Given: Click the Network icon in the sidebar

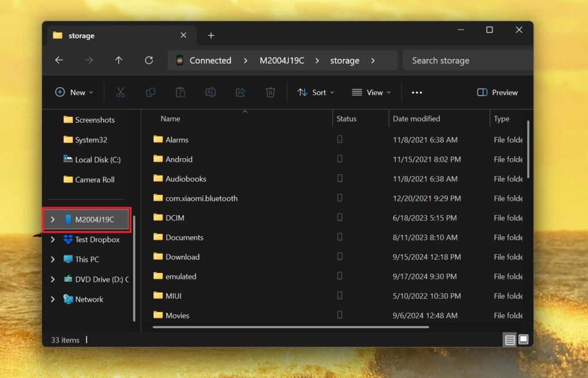Looking at the screenshot, I should point(90,299).
